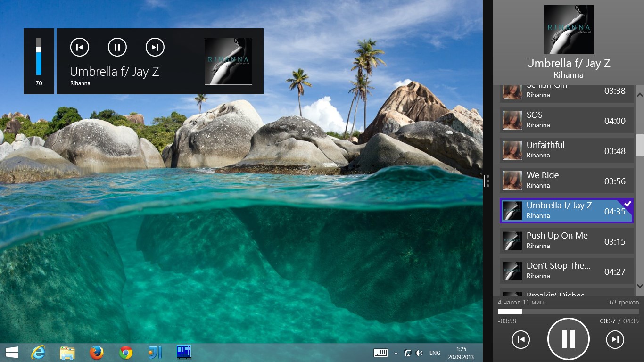Open File Explorer from the taskbar
644x362 pixels.
click(x=68, y=352)
